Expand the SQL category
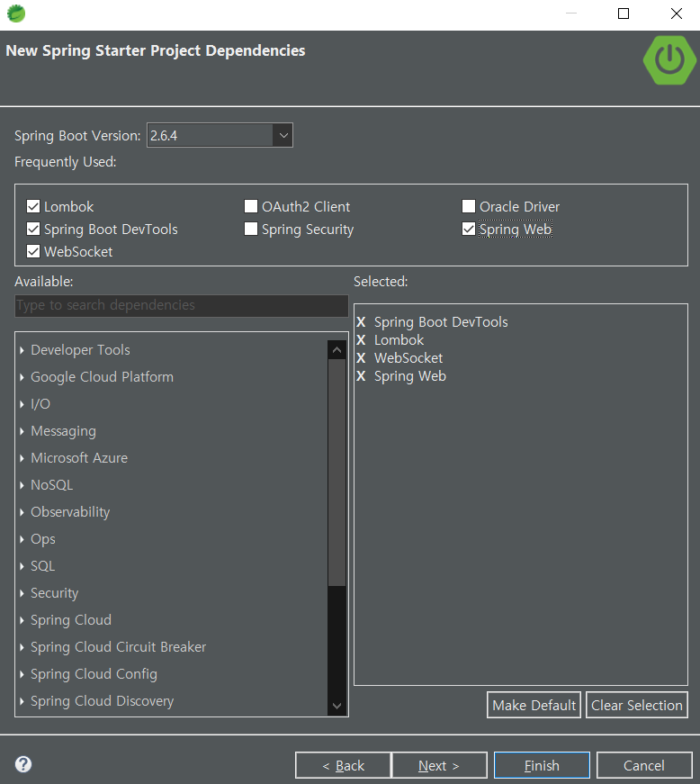 pos(22,566)
